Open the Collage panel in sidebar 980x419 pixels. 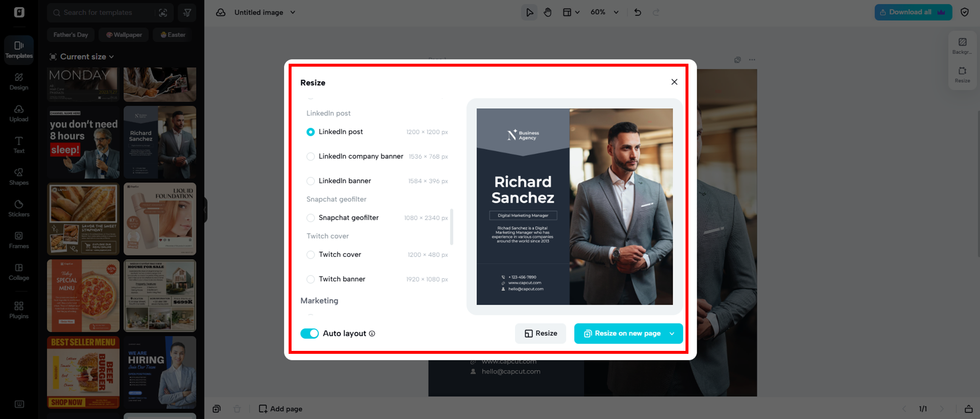(19, 272)
